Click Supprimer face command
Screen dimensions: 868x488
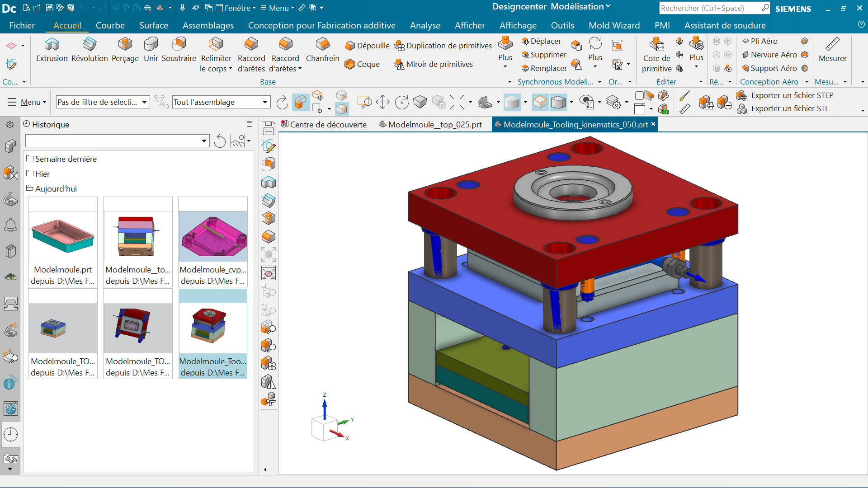coord(544,55)
